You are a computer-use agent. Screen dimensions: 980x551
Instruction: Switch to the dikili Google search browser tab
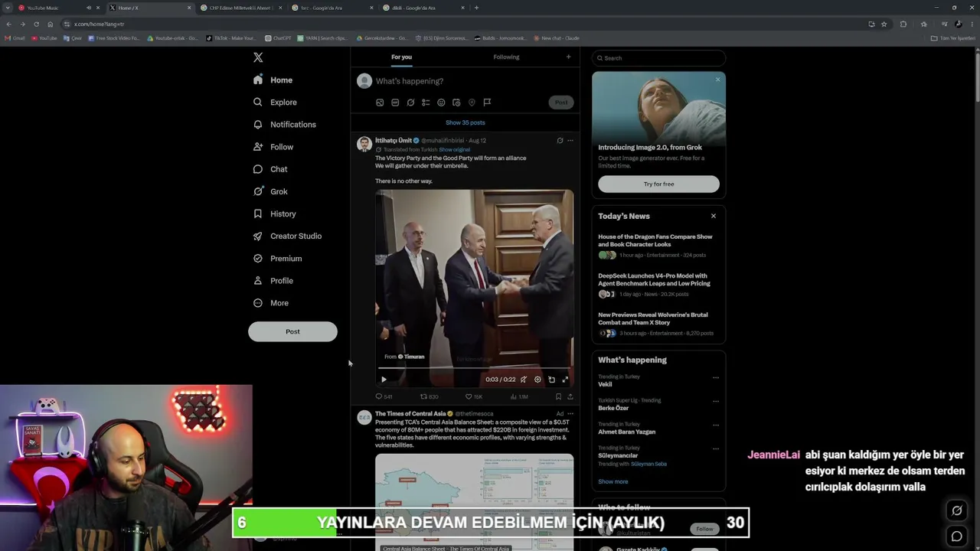point(423,8)
